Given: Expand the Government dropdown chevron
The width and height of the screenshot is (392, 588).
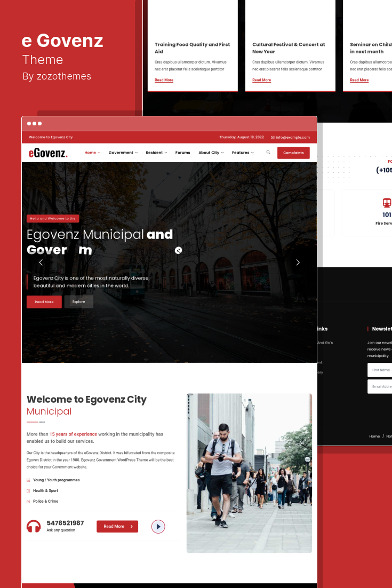Looking at the screenshot, I should click(137, 153).
